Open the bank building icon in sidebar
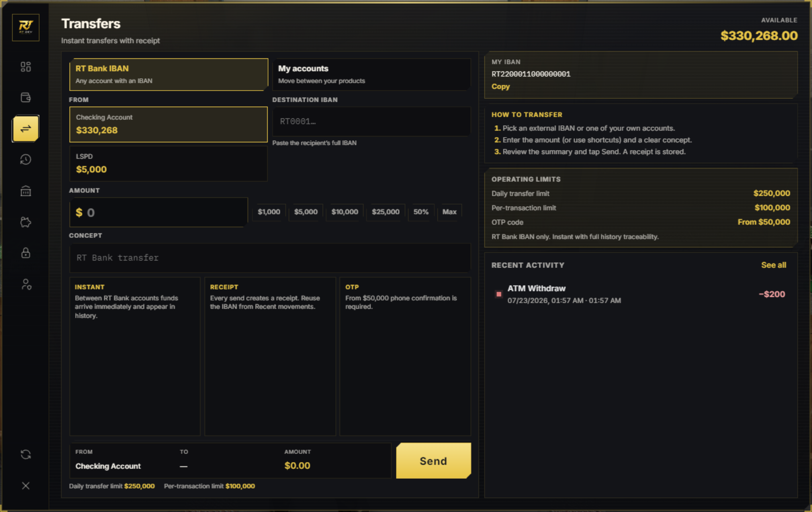The width and height of the screenshot is (812, 512). [x=26, y=191]
